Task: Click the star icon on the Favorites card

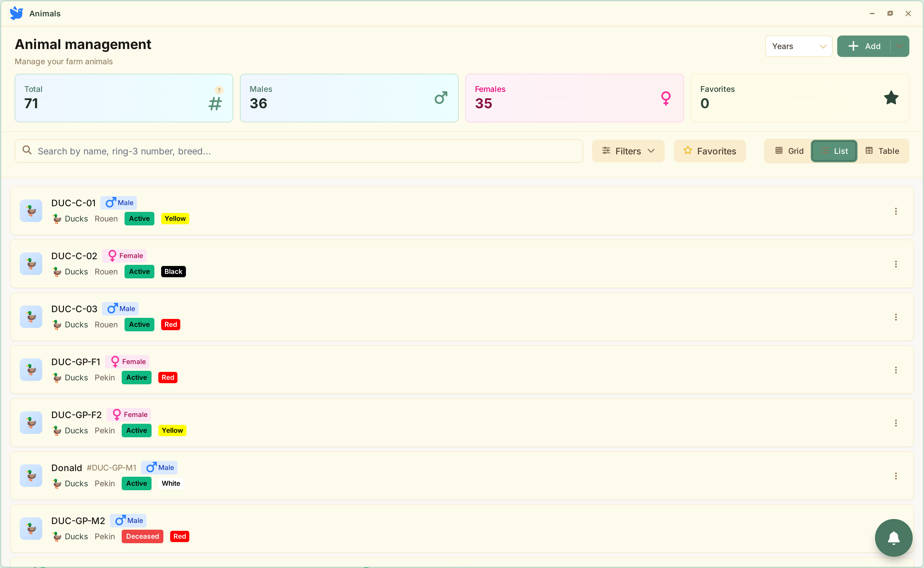Action: [891, 98]
